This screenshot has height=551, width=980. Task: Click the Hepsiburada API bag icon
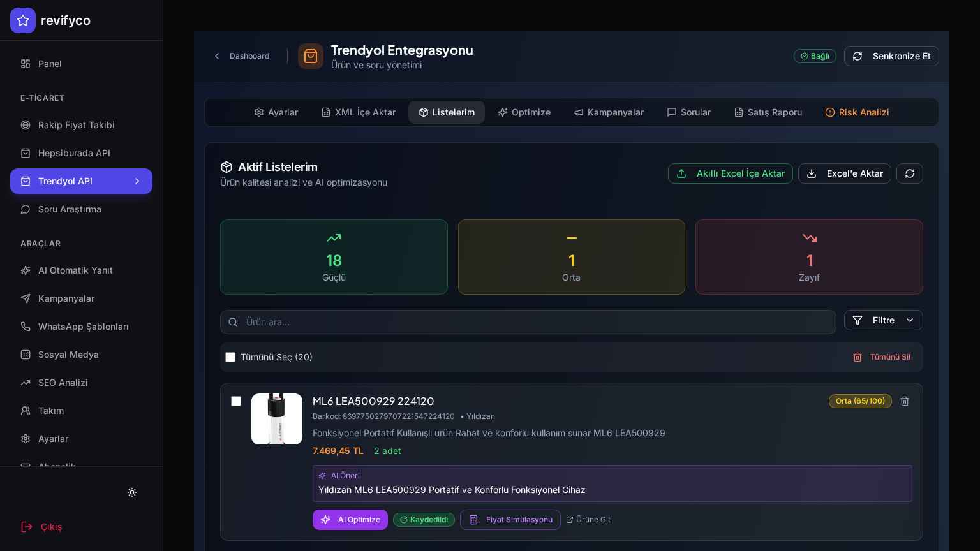click(26, 153)
